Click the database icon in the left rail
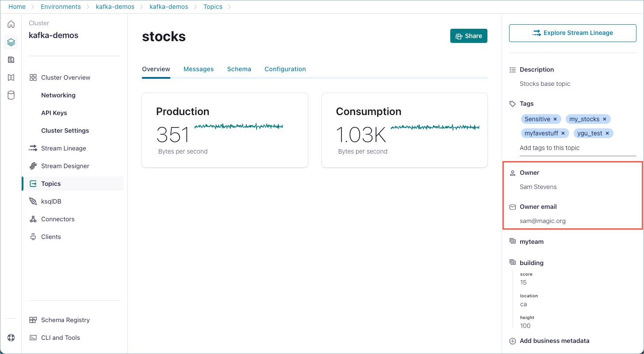Screen dimensions: 644x354 tap(11, 95)
